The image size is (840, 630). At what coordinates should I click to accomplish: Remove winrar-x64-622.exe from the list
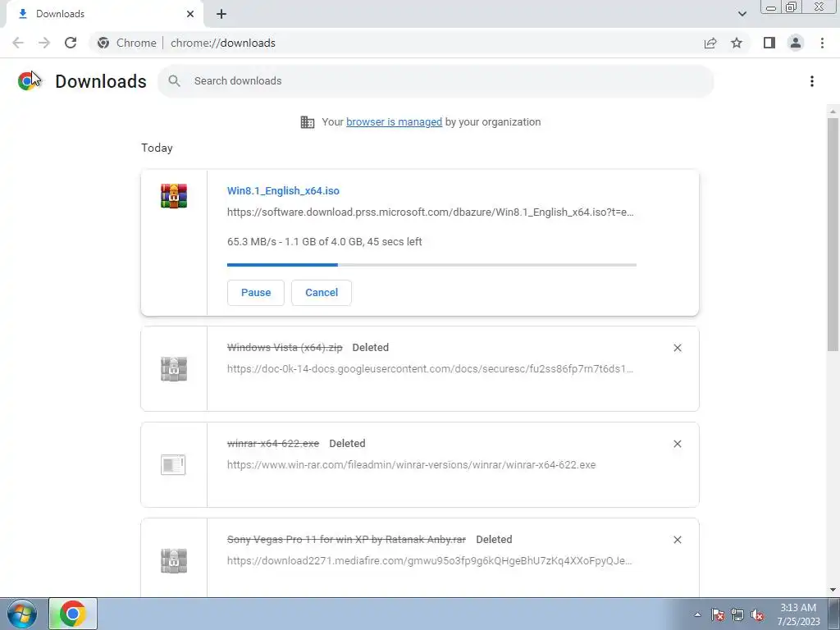[677, 444]
